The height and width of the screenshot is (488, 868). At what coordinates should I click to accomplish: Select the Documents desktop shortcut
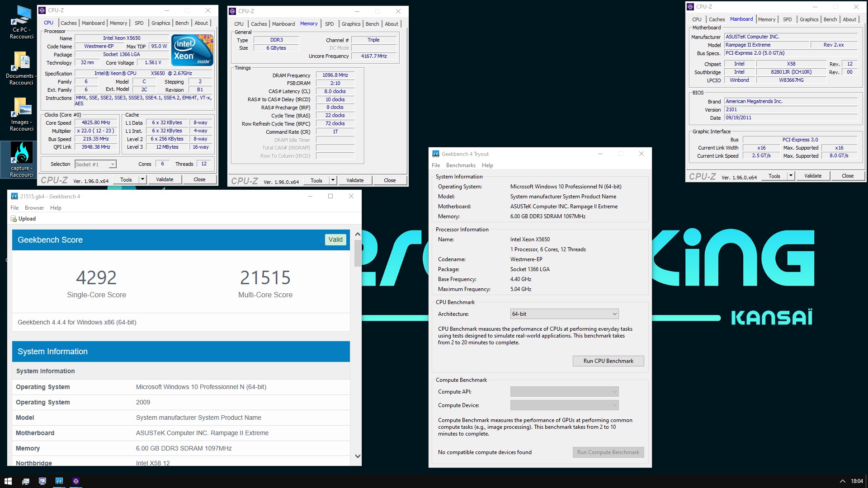click(22, 68)
